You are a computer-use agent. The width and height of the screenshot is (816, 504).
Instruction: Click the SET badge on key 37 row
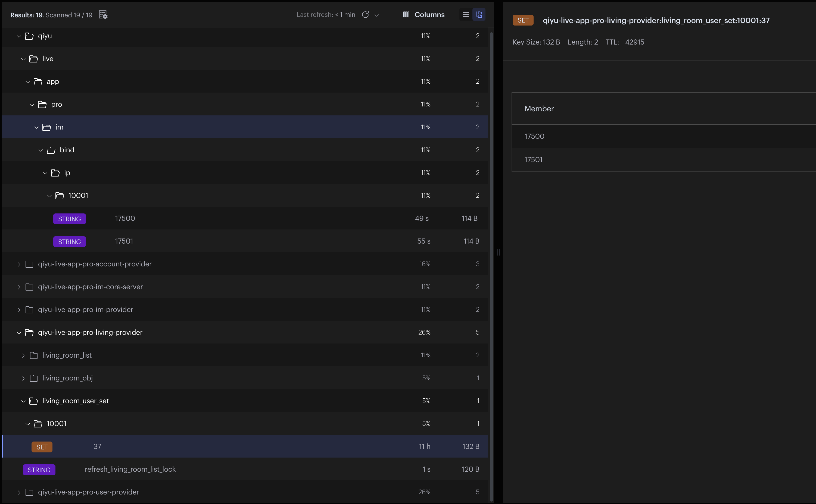[42, 447]
